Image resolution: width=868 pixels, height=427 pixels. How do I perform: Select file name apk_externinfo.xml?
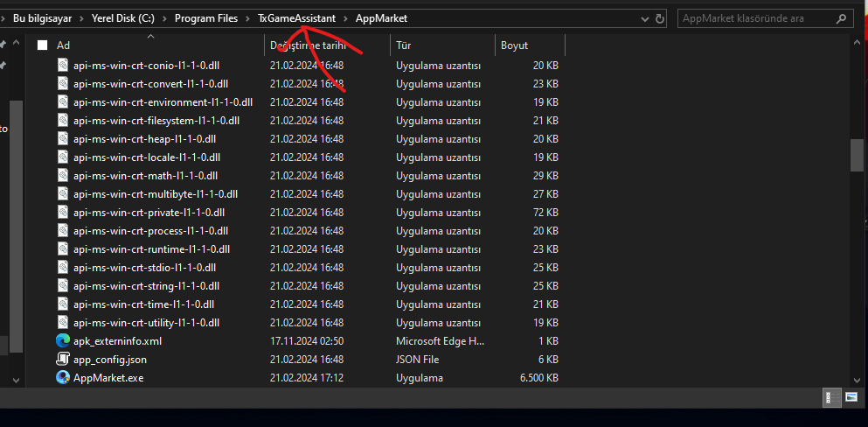(117, 341)
